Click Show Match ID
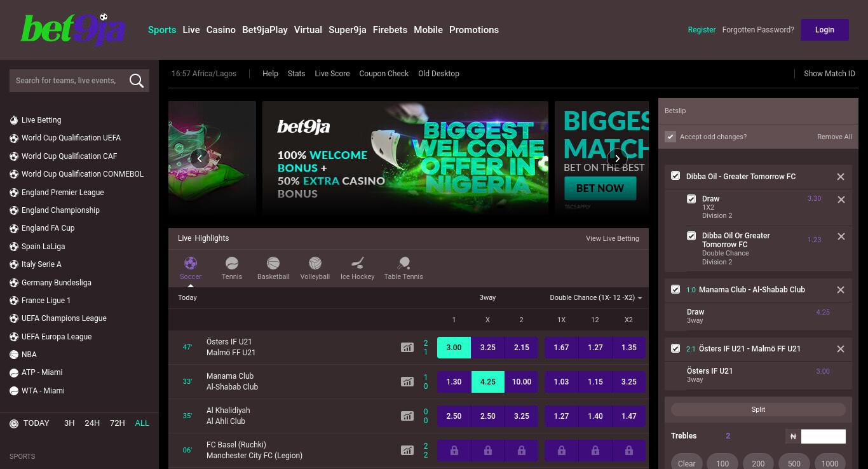This screenshot has width=868, height=469. click(x=829, y=74)
